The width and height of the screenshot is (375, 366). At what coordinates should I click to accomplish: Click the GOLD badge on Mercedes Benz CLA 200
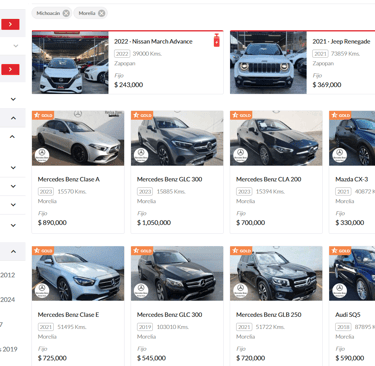(x=241, y=115)
